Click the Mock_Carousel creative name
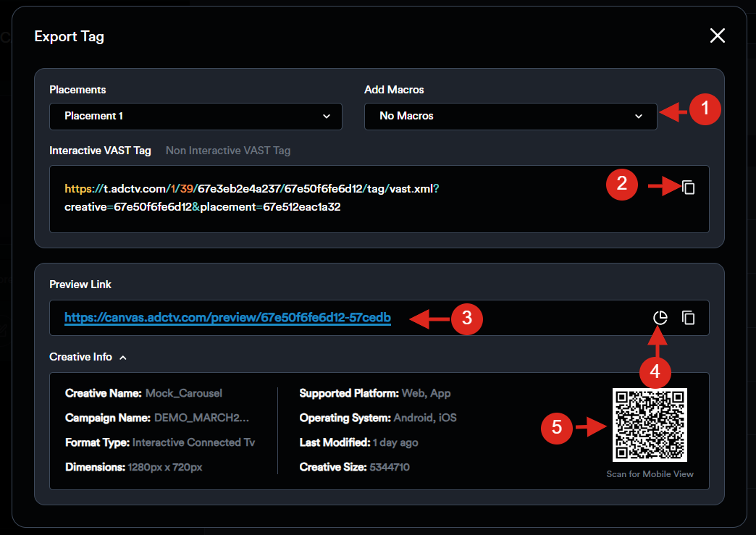 184,393
